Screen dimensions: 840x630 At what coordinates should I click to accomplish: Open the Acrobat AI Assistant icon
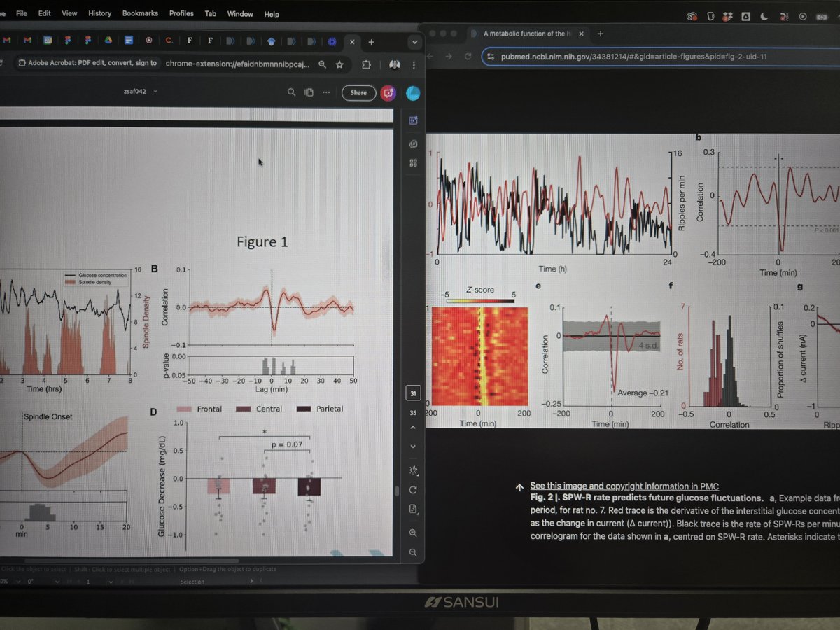[388, 92]
